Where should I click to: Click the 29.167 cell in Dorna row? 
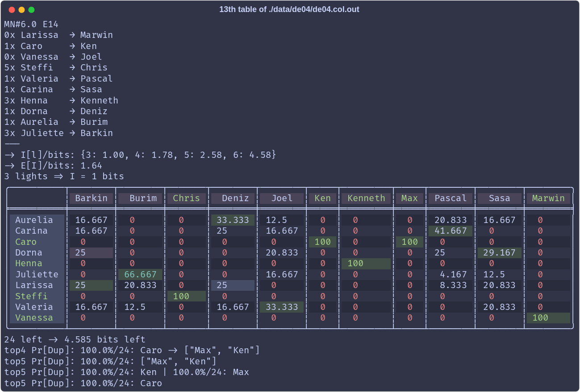[499, 252]
